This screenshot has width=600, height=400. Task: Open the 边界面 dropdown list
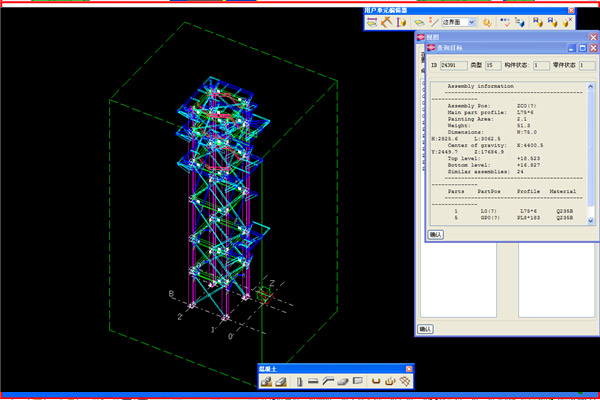coord(470,21)
